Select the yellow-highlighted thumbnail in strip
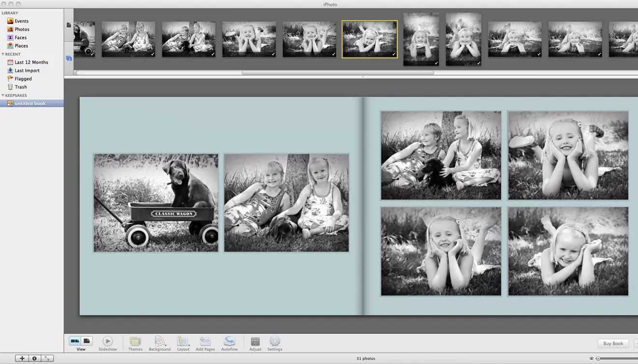The height and width of the screenshot is (364, 638). pos(370,39)
